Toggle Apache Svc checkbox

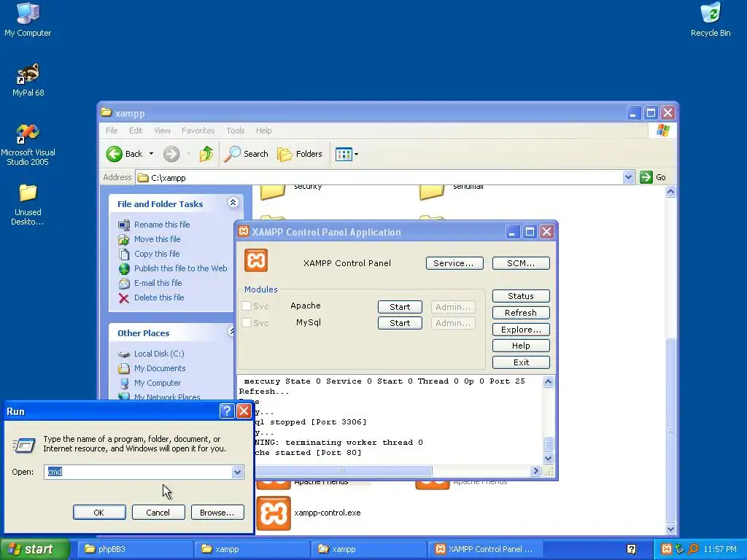tap(247, 306)
